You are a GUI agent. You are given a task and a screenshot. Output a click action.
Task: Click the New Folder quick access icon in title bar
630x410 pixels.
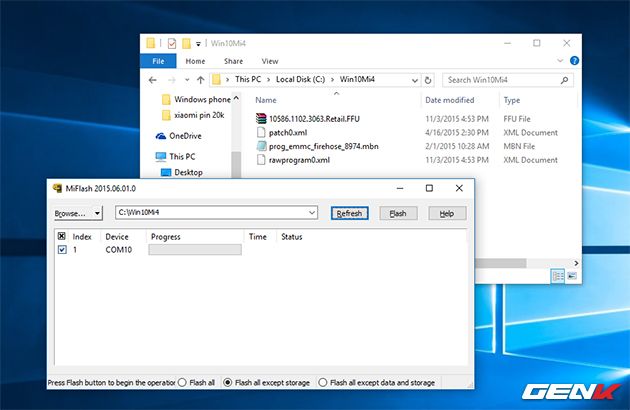[x=186, y=43]
